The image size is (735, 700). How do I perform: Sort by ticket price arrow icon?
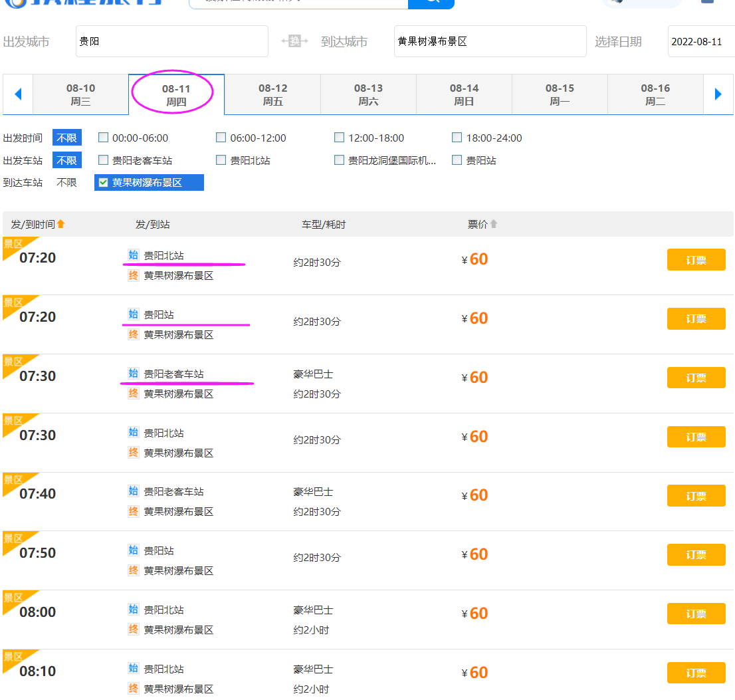494,224
